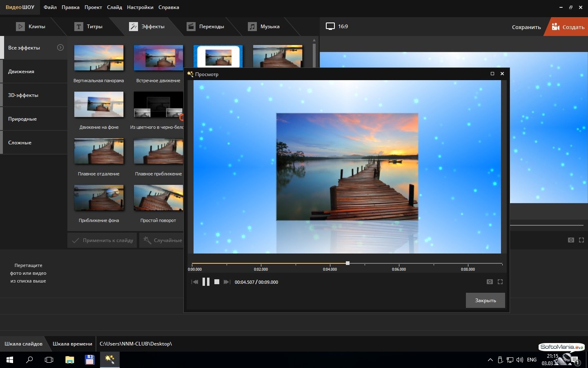Click the camera icon in main player
The height and width of the screenshot is (368, 588).
coord(571,240)
